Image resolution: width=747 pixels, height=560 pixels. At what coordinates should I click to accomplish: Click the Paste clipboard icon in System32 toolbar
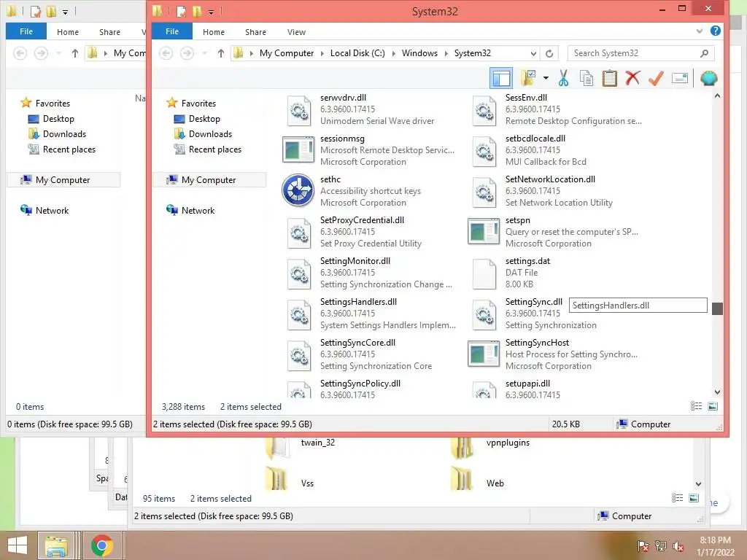coord(609,78)
